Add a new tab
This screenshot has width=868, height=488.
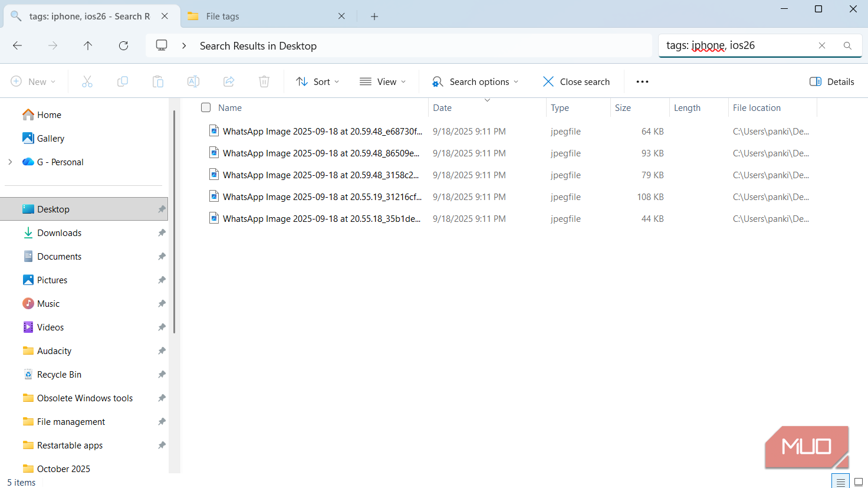point(374,16)
